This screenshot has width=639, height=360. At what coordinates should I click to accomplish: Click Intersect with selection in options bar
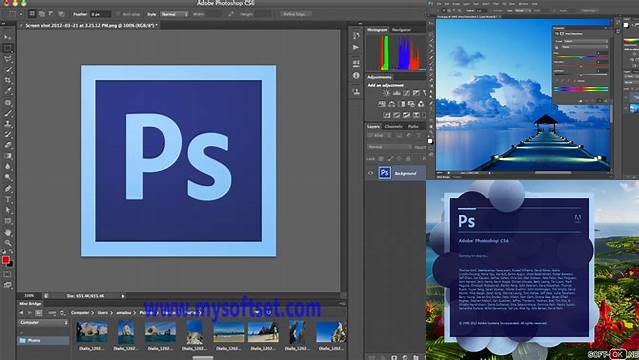(61, 14)
